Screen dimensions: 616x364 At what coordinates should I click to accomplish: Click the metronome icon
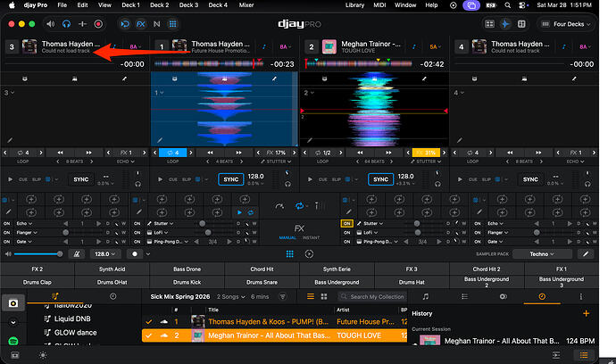77,254
